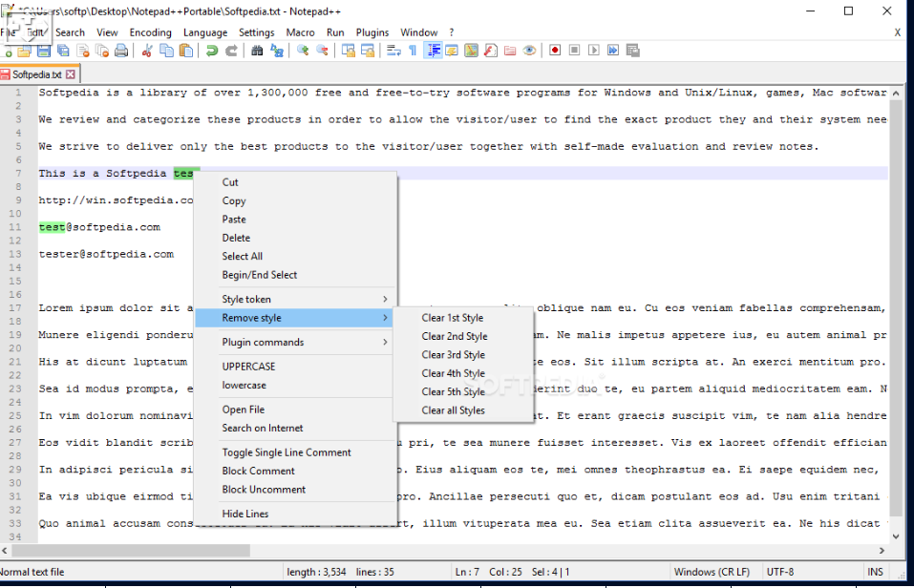Click the Save toolbar icon

[44, 52]
